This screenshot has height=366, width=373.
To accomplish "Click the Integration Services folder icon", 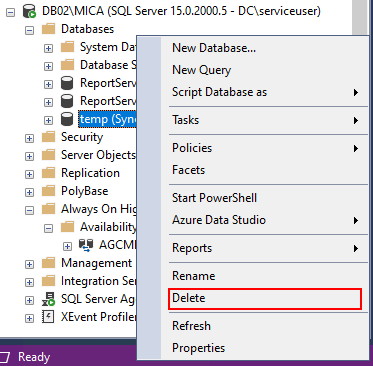I will click(48, 281).
